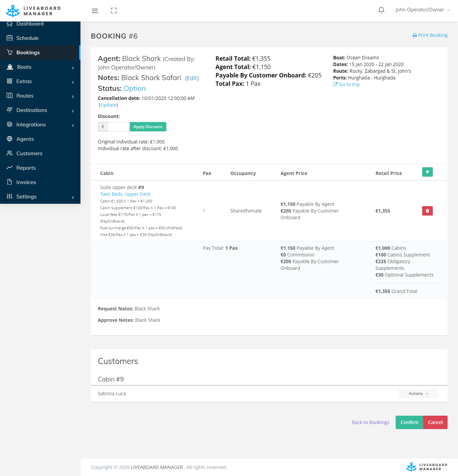
Task: Delete cabin #9 with red trash icon
Action: coord(427,211)
